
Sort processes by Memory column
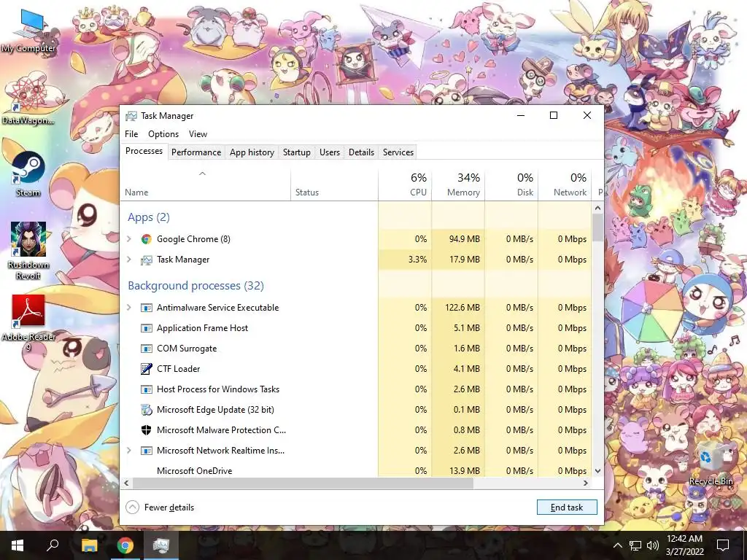point(458,184)
